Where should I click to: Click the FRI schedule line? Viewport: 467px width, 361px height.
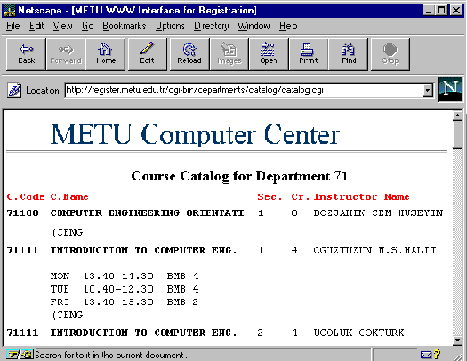click(x=125, y=302)
